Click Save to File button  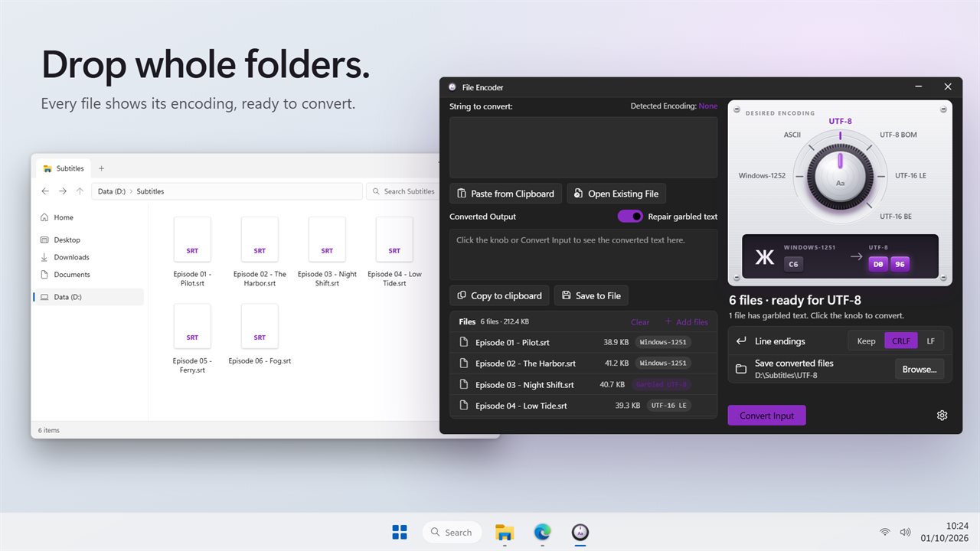(x=591, y=295)
